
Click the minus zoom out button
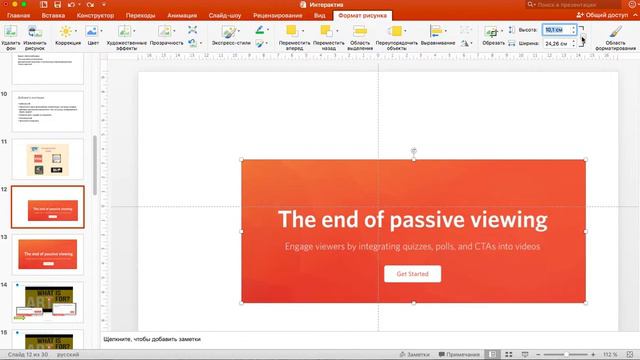[x=538, y=354]
